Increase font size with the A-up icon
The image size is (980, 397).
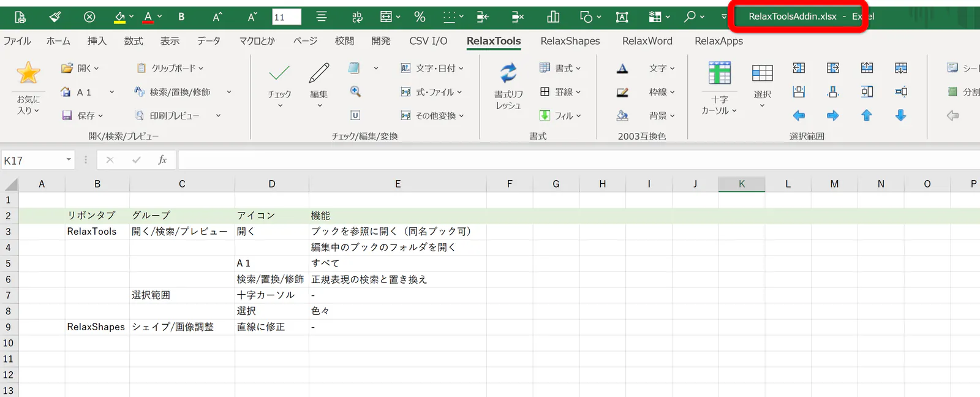click(217, 17)
